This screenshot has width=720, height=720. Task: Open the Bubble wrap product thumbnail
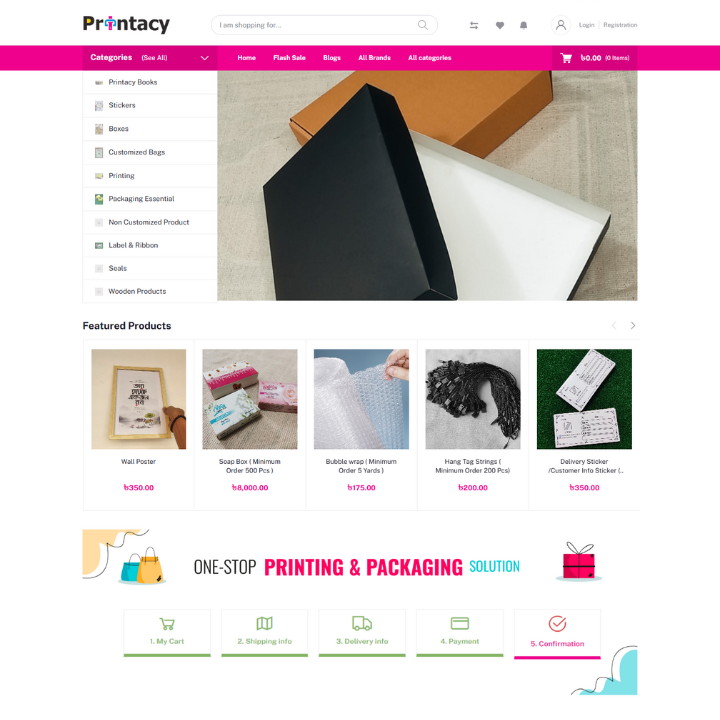361,399
